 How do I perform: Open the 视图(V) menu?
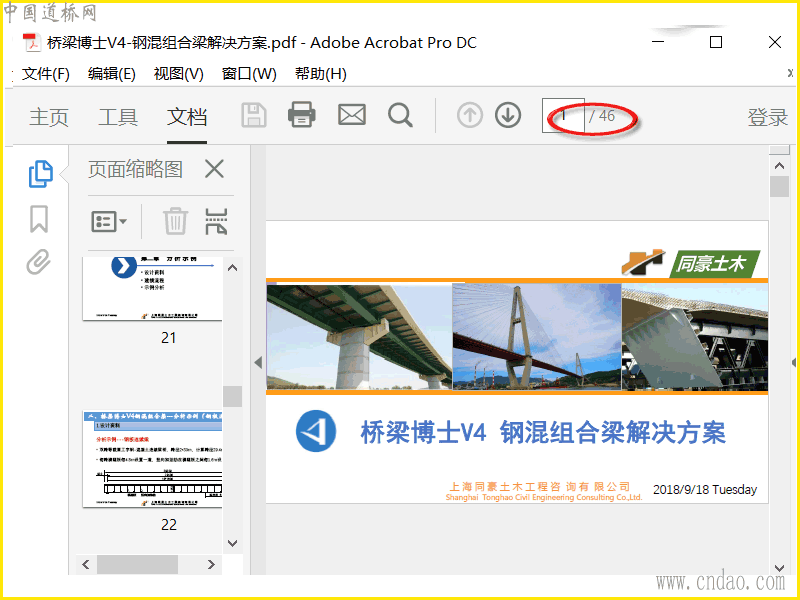pyautogui.click(x=179, y=74)
